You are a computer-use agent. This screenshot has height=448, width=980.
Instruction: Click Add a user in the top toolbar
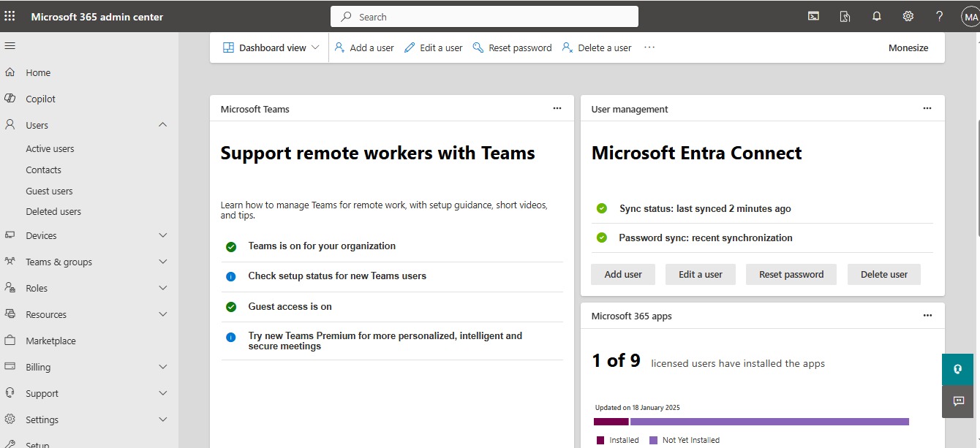click(364, 48)
